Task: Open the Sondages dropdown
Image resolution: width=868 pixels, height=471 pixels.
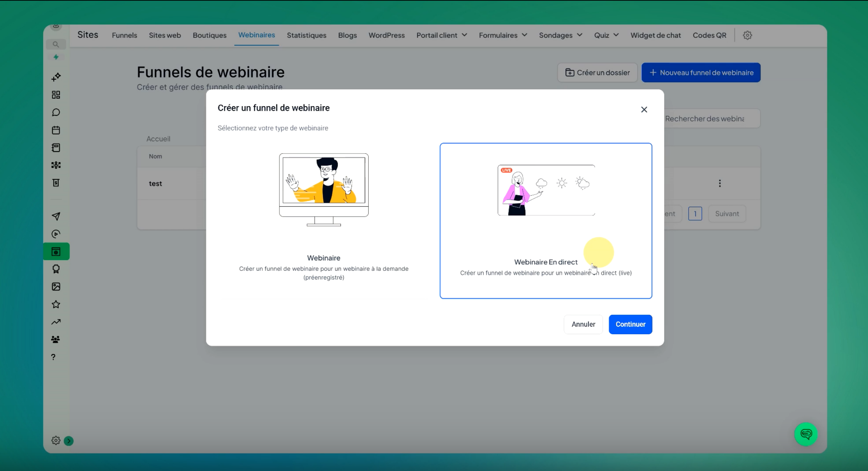Action: coord(560,35)
